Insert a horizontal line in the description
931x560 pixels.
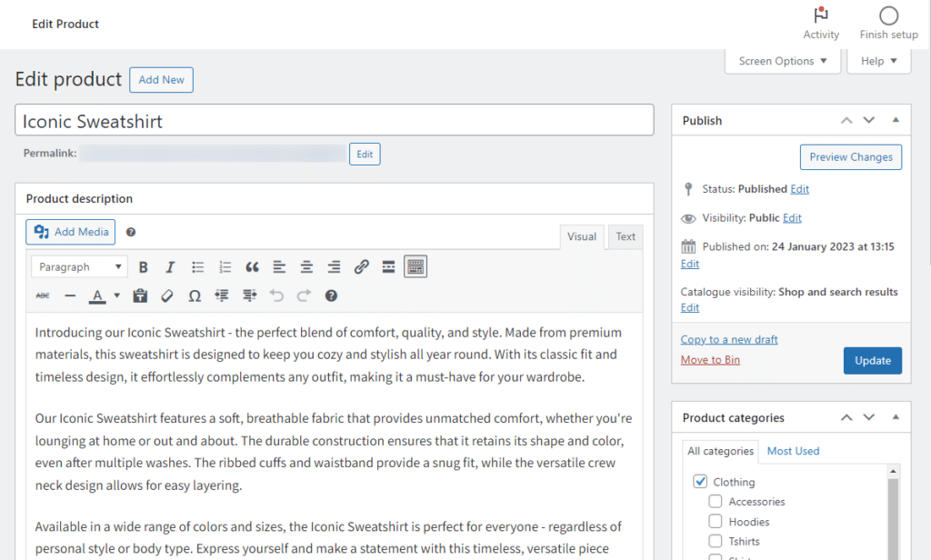[x=70, y=295]
